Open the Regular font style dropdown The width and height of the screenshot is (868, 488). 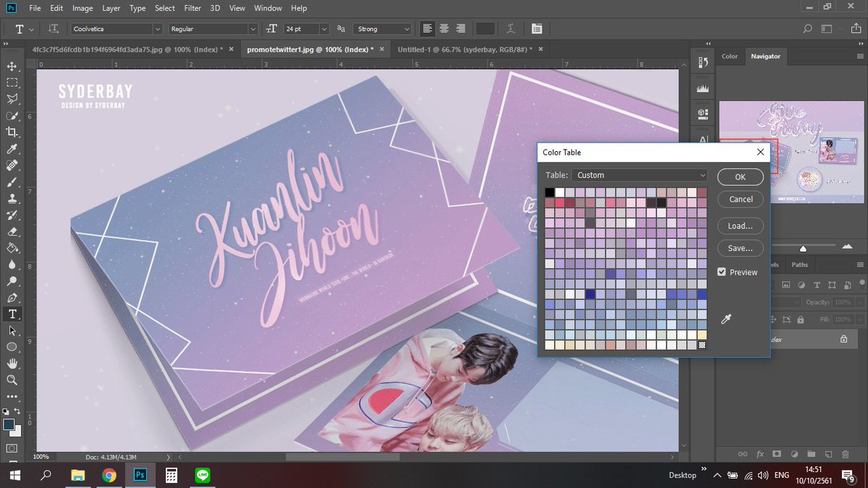(x=252, y=29)
